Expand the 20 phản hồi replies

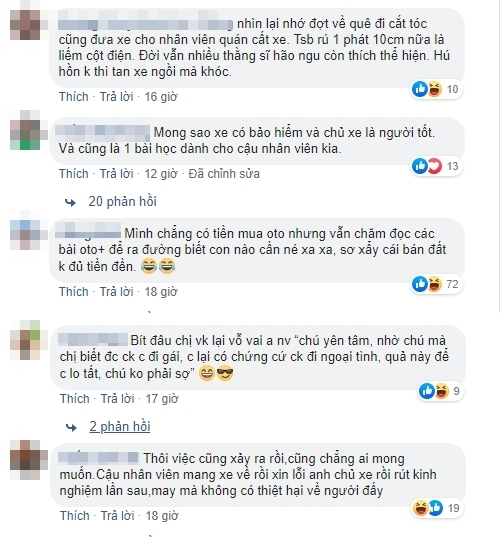(x=122, y=201)
